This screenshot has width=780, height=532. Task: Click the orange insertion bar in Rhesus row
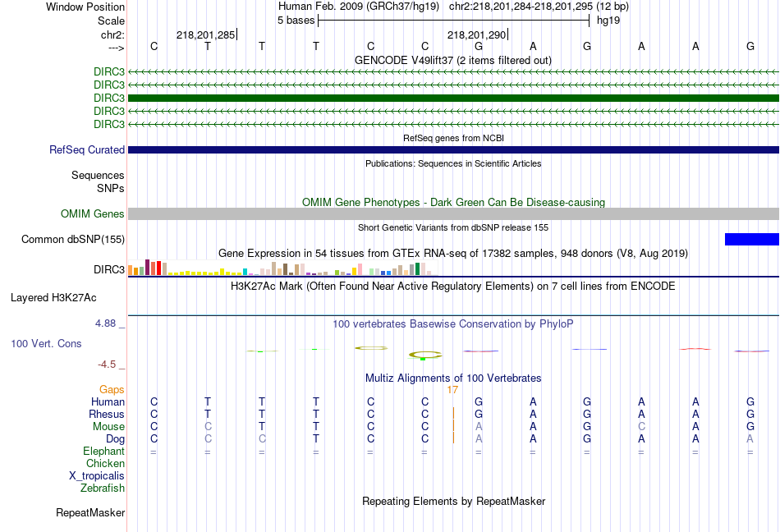(453, 414)
